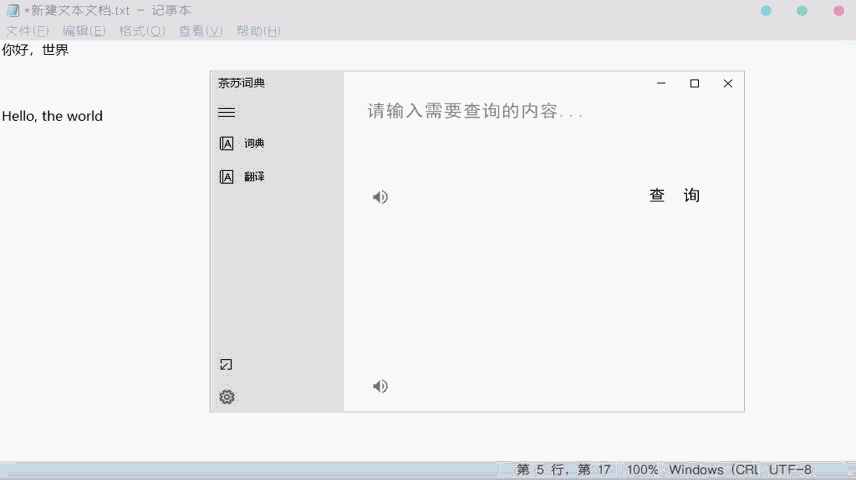
Task: Click the text line 你好，世界 in Notepad
Action: coord(35,50)
